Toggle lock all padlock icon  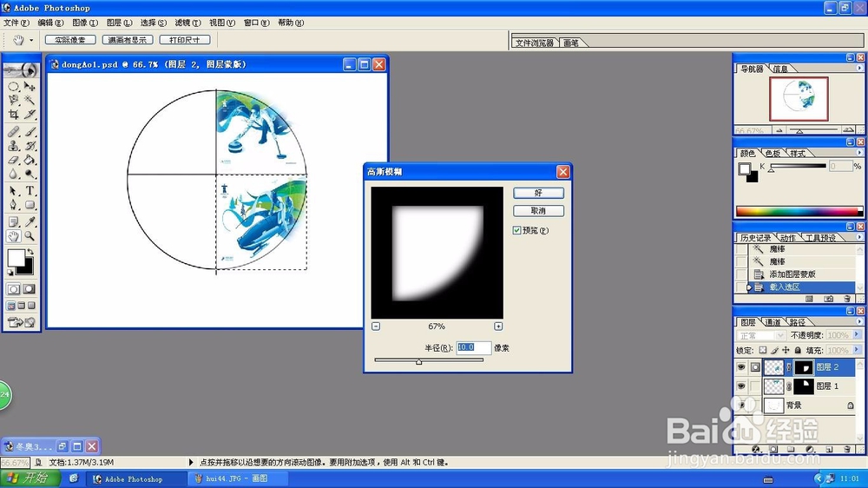[798, 350]
